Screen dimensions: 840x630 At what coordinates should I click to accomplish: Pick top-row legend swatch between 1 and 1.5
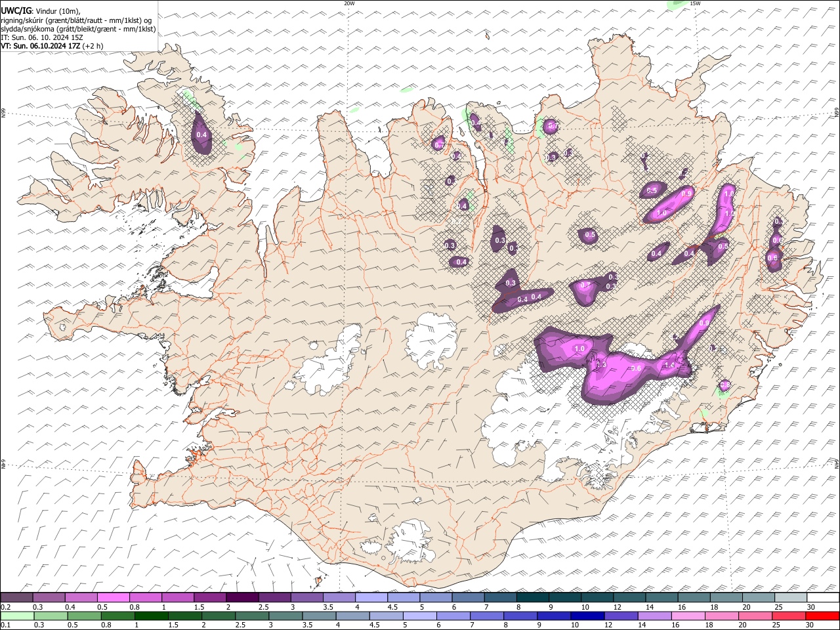click(x=178, y=598)
